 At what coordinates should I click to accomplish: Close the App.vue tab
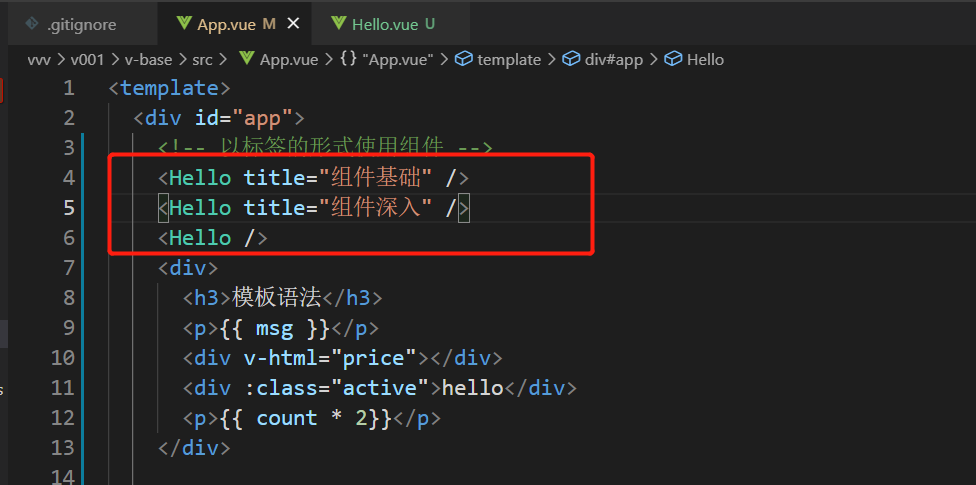coord(293,24)
